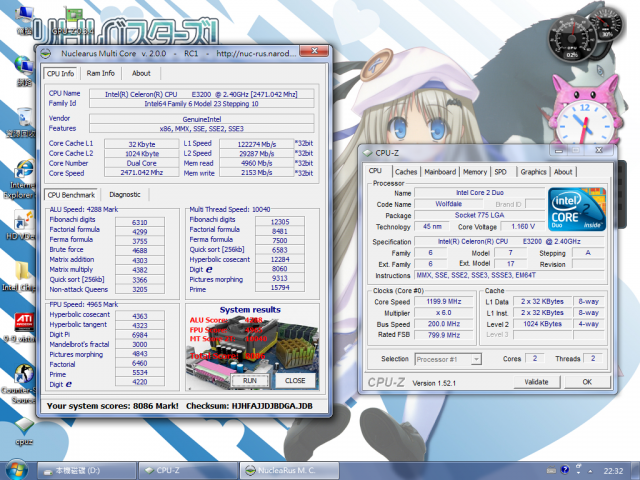The width and height of the screenshot is (640, 480).
Task: Open the Ram Info tab in Nuclearus
Action: [100, 73]
